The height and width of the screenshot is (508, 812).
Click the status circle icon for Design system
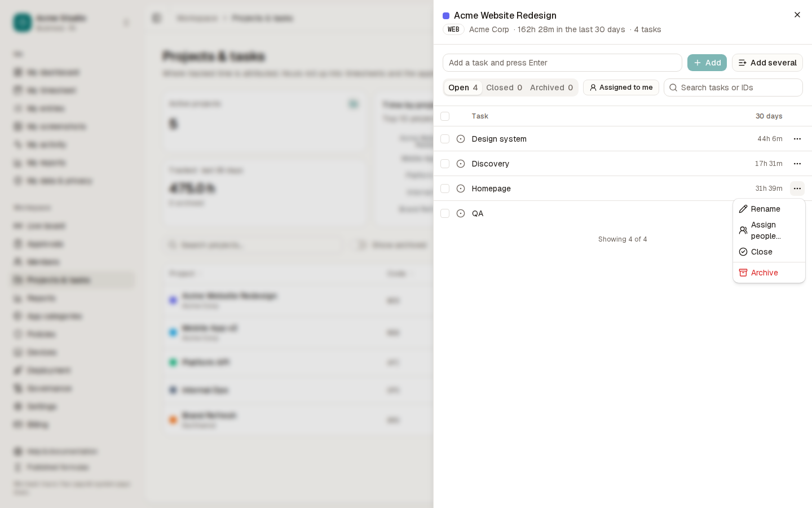coord(461,139)
